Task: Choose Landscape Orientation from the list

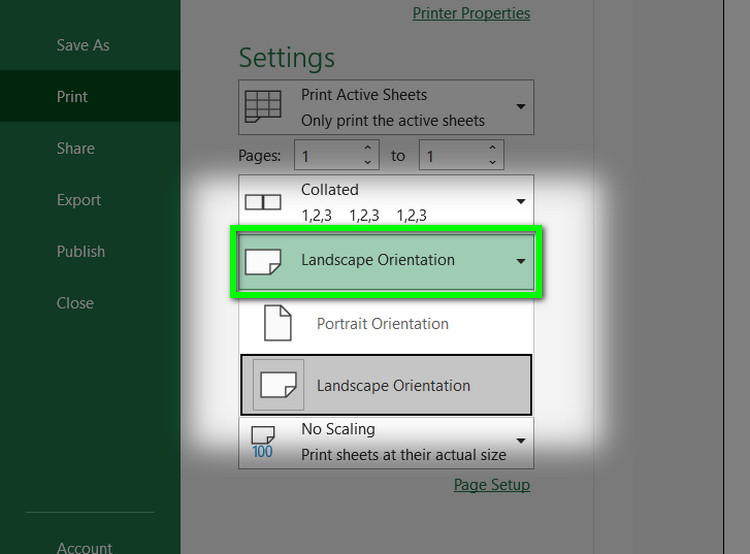Action: pyautogui.click(x=393, y=386)
